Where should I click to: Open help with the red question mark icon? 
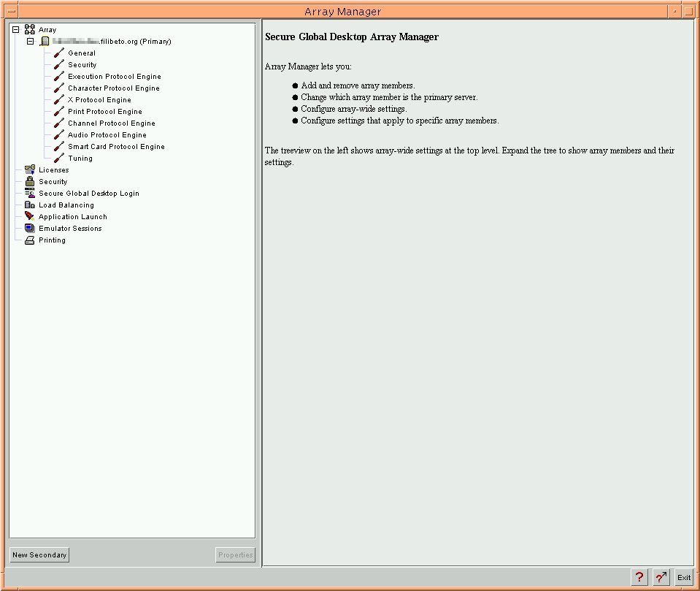tap(639, 577)
